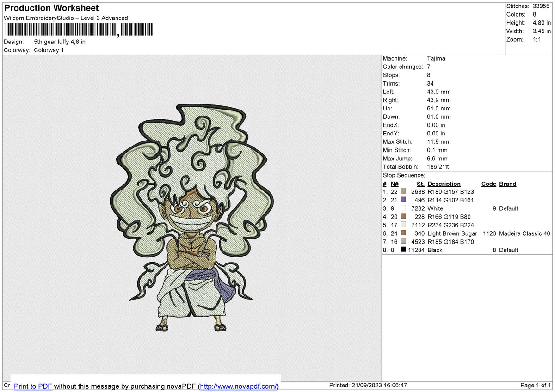The image size is (555, 392).
Task: Click the Luffy embroidery design preview
Action: [191, 217]
